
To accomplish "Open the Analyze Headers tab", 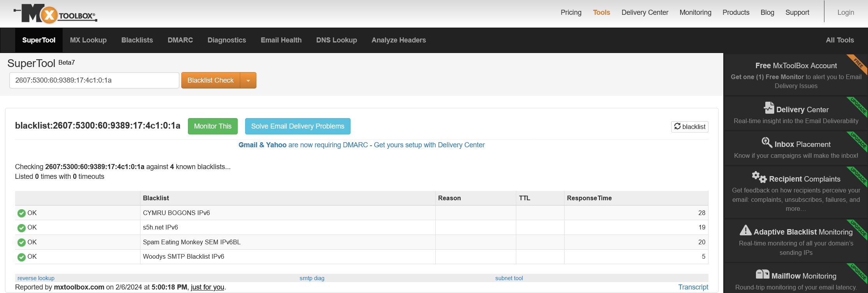I will coord(399,40).
